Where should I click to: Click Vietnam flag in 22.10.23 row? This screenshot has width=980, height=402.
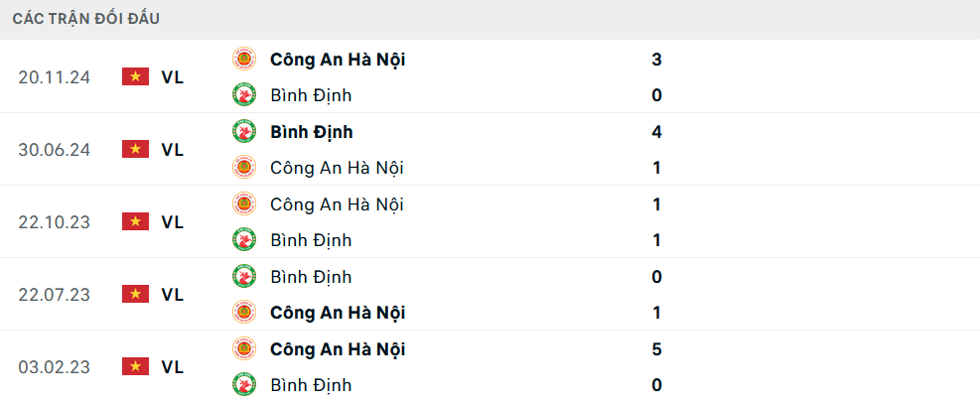tap(136, 222)
